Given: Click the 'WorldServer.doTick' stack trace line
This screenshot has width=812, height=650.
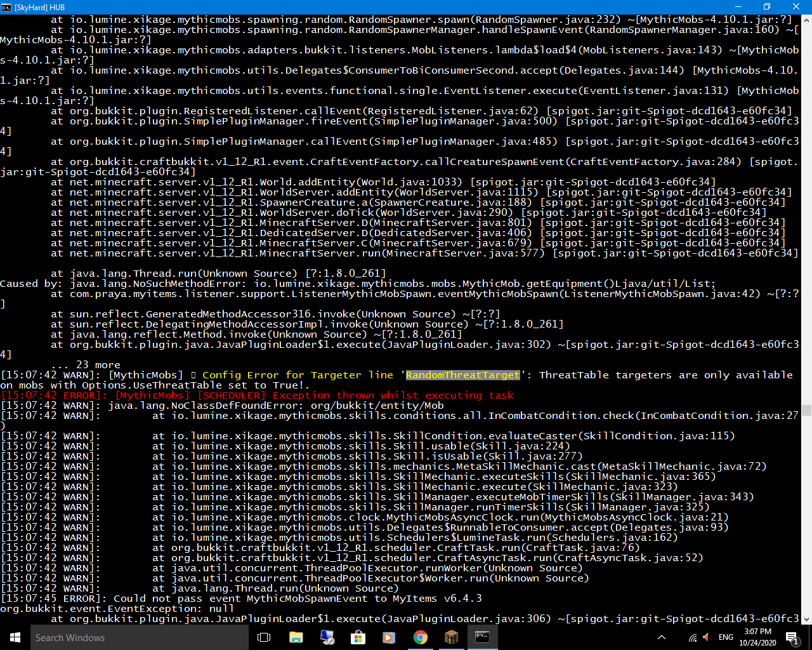Looking at the screenshot, I should coord(409,213).
